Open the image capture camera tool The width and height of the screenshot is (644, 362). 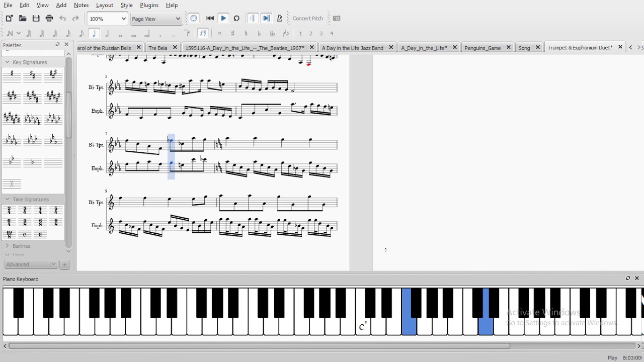coord(337,19)
